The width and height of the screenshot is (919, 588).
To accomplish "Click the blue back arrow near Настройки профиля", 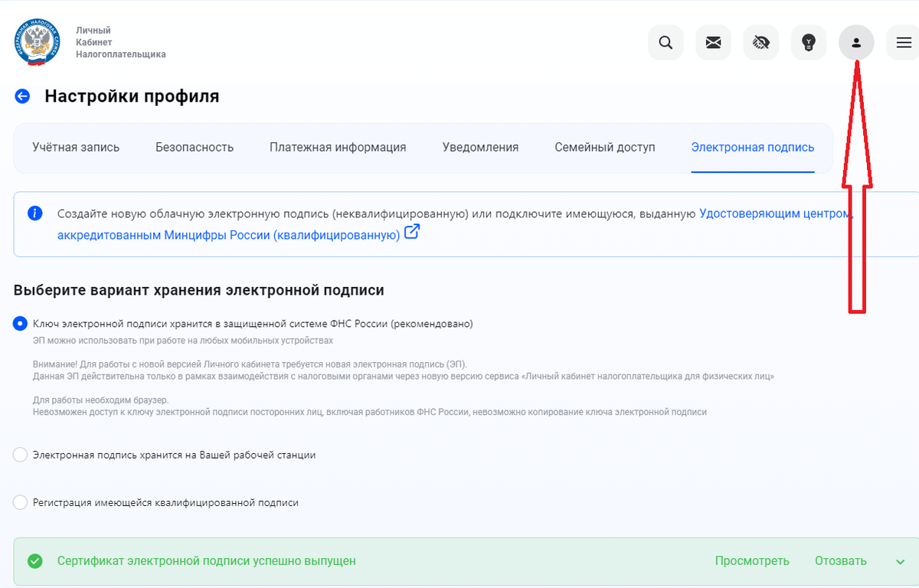I will click(x=21, y=96).
